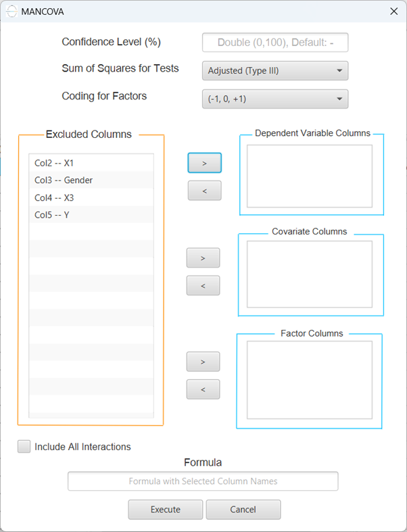The image size is (407, 532).
Task: Click the Cancel button
Action: pos(243,510)
